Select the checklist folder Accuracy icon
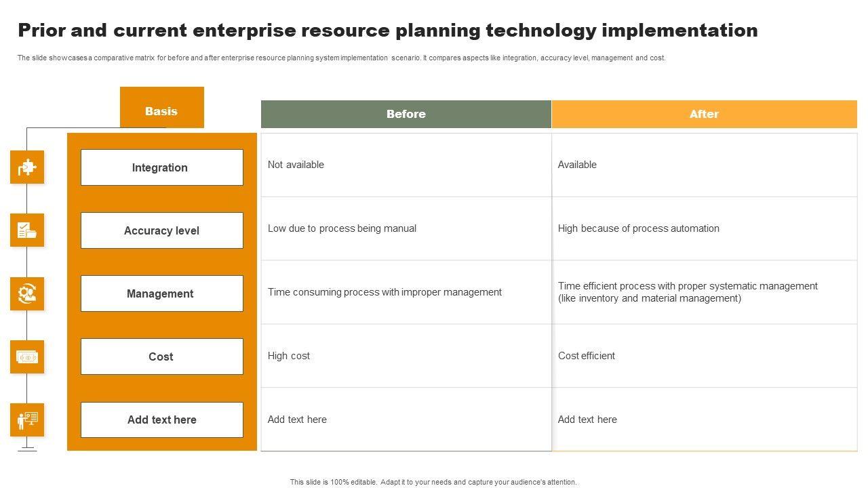 27,230
